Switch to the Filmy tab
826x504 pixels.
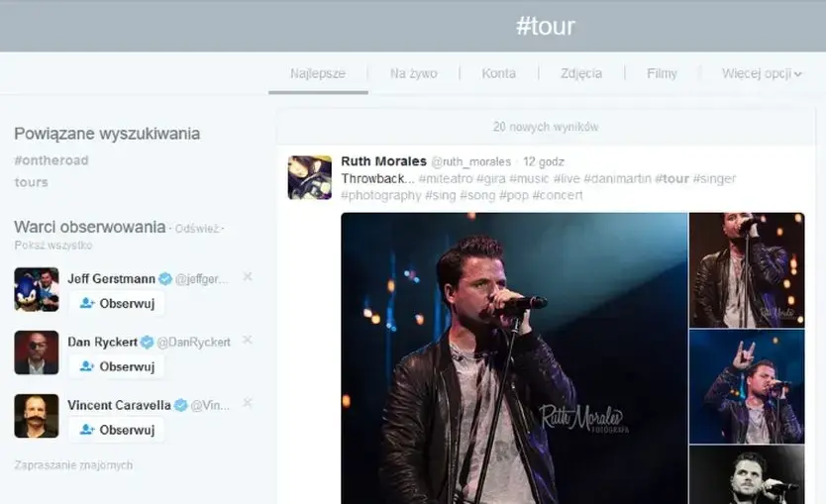662,73
